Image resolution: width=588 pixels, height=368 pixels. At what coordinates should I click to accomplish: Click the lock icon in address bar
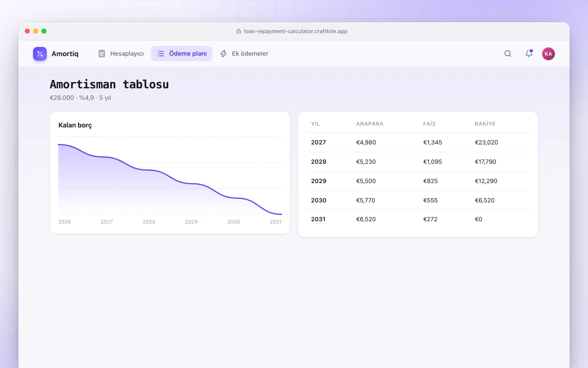tap(238, 31)
